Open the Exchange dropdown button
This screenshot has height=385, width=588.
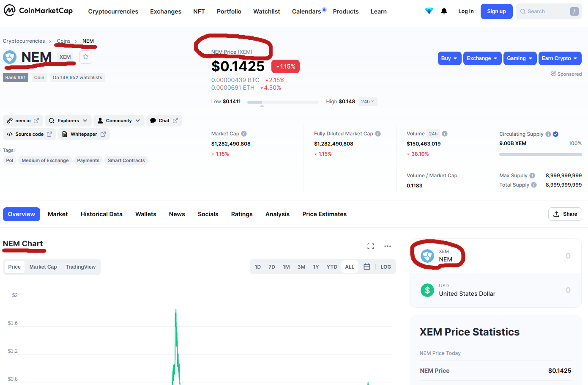point(482,58)
